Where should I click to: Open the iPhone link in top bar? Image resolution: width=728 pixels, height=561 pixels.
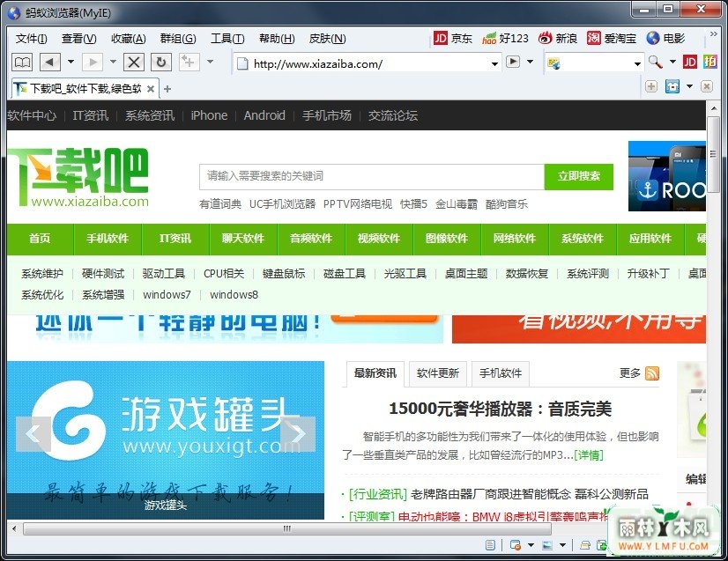coord(209,115)
